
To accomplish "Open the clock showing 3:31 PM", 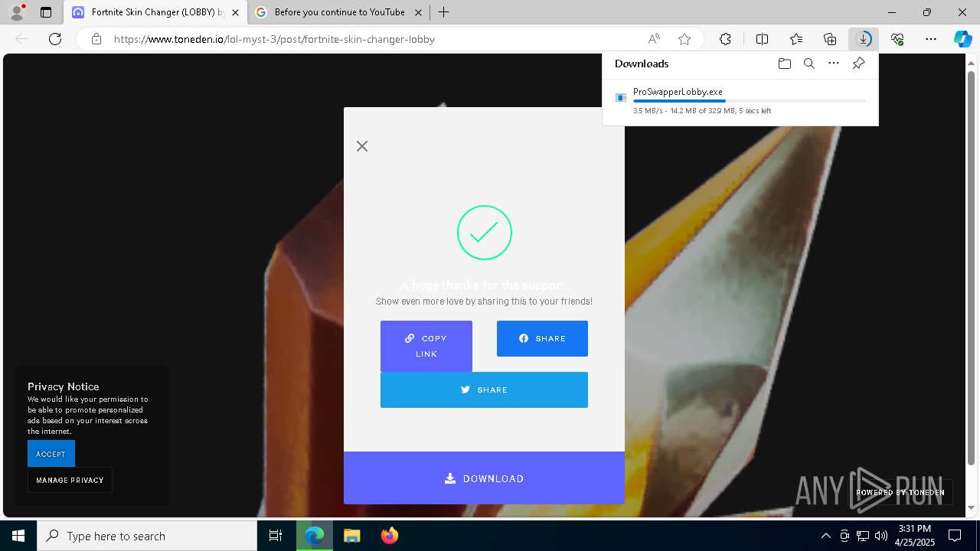I will (x=915, y=536).
